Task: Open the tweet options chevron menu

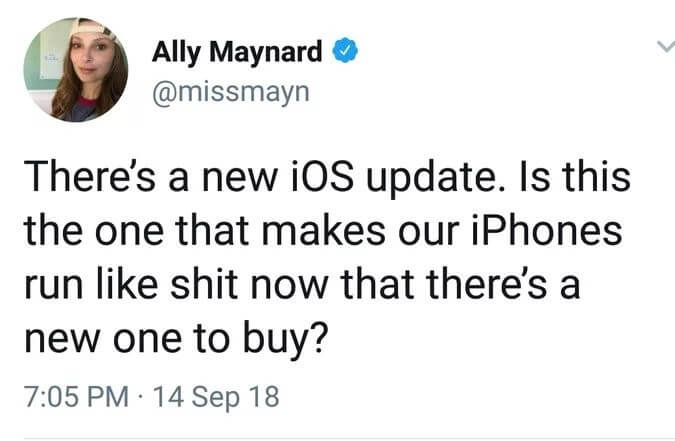Action: pyautogui.click(x=666, y=46)
